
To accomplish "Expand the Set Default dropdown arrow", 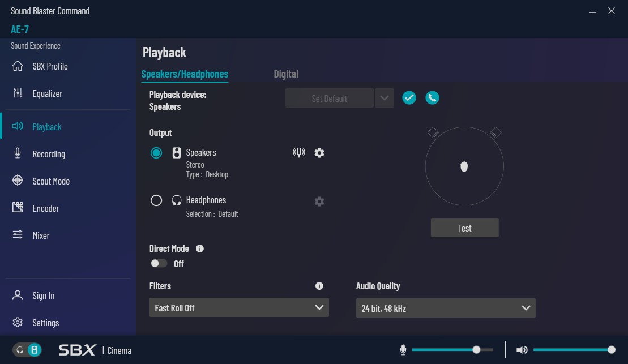I will 385,98.
